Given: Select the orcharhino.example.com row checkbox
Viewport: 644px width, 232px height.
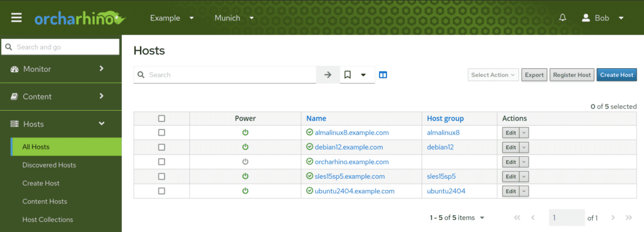Looking at the screenshot, I should pos(161,162).
